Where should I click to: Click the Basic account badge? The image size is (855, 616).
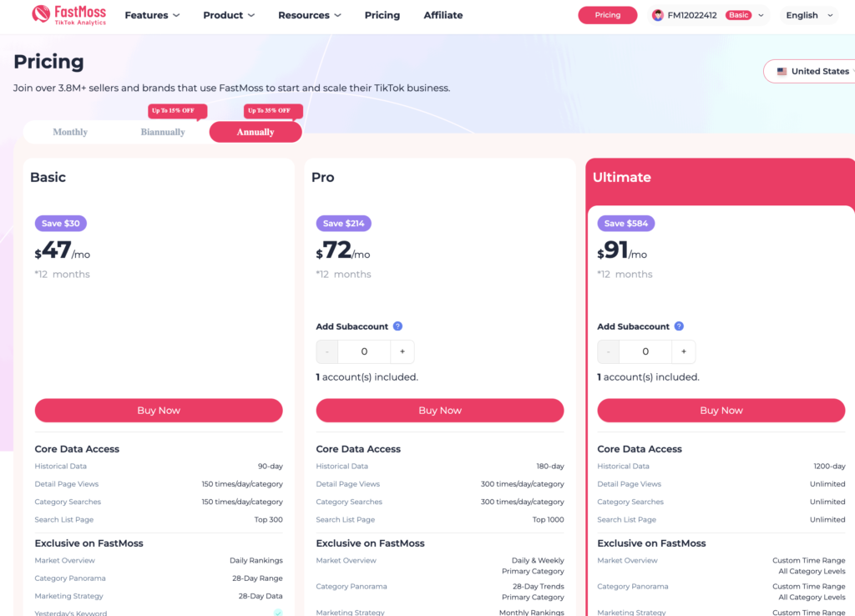point(738,15)
